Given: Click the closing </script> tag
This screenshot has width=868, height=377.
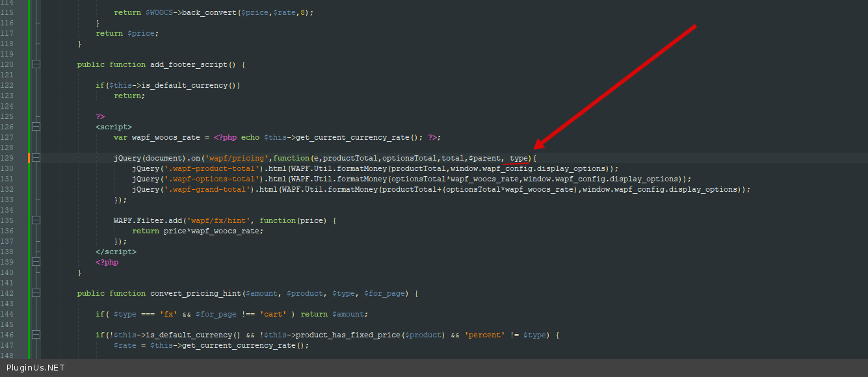Looking at the screenshot, I should pos(116,252).
